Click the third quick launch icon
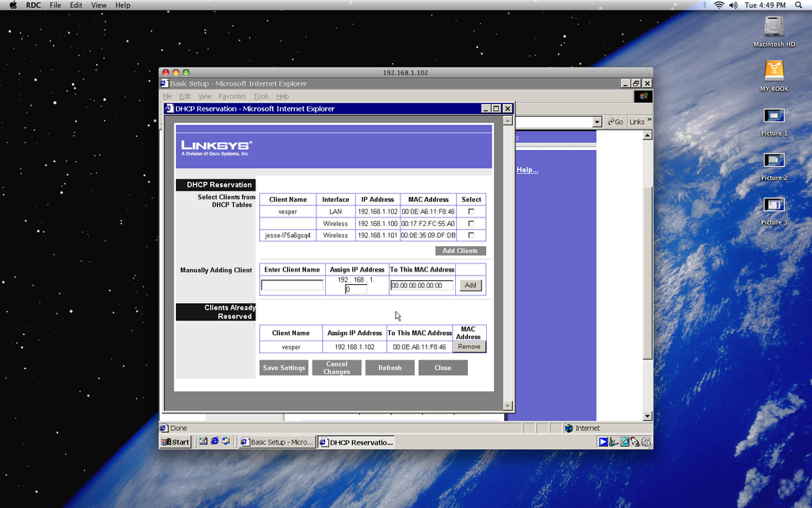 point(226,441)
